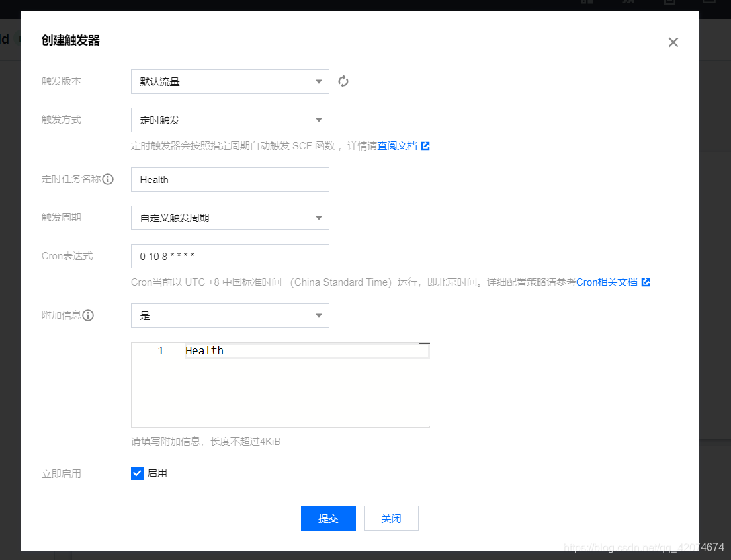Viewport: 731px width, 560px height.
Task: Click the Cron表达式 label
Action: pyautogui.click(x=67, y=256)
